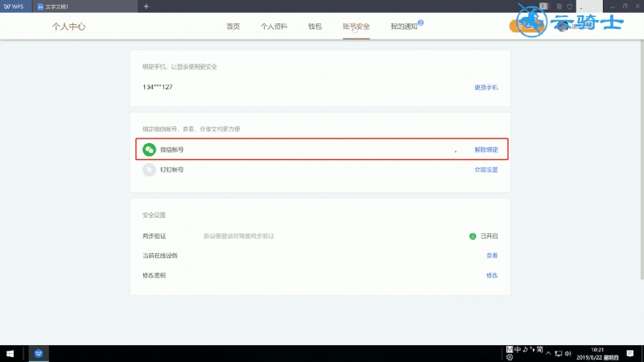Switch to the 钱包 tab

click(315, 27)
